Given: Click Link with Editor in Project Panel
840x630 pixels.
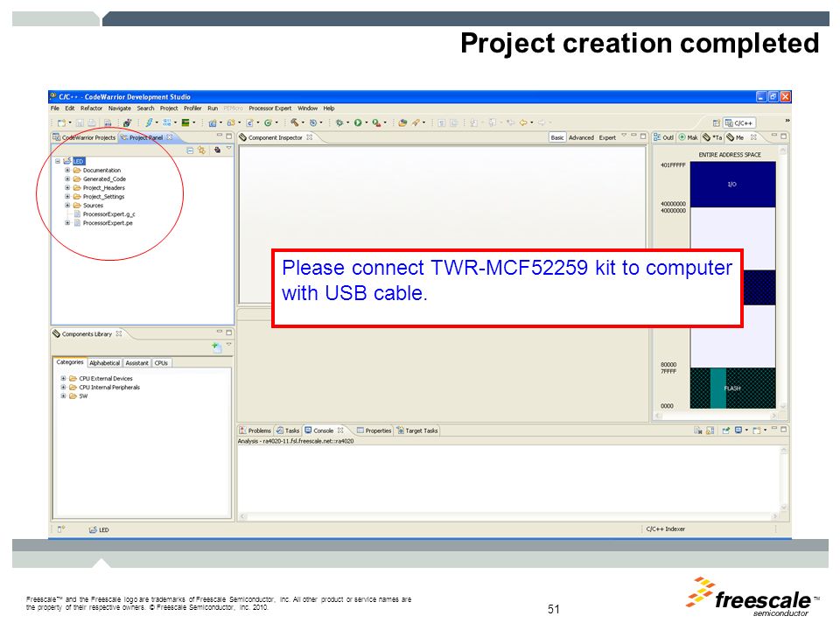Looking at the screenshot, I should [x=201, y=150].
